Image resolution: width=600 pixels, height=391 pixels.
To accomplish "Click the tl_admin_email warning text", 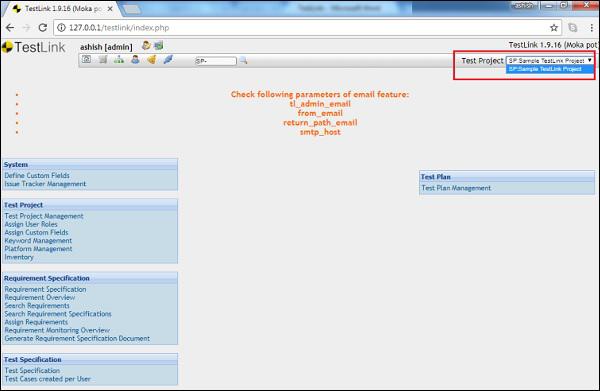I will (x=320, y=104).
